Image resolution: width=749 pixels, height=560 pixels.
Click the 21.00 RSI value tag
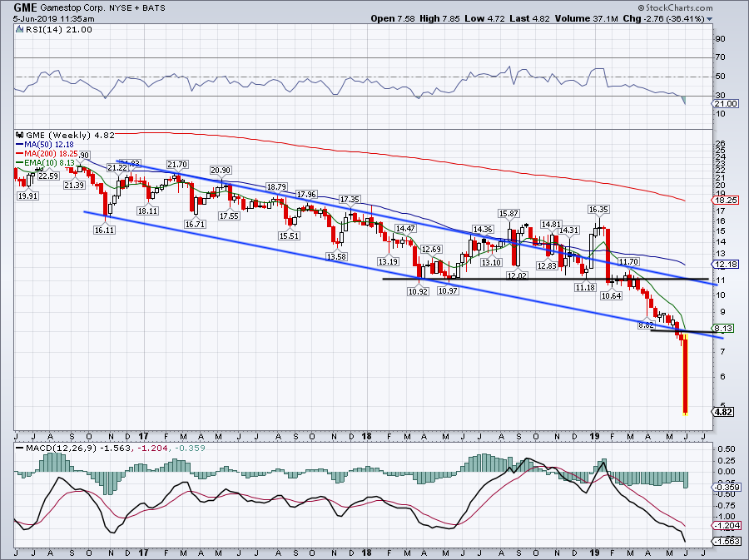coord(728,103)
